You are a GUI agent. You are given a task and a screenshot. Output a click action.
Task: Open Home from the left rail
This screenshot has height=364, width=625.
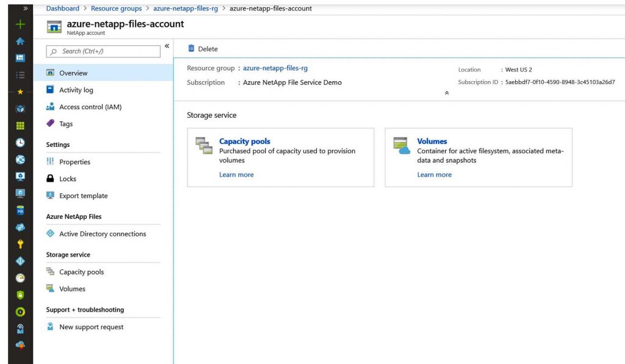tap(20, 41)
